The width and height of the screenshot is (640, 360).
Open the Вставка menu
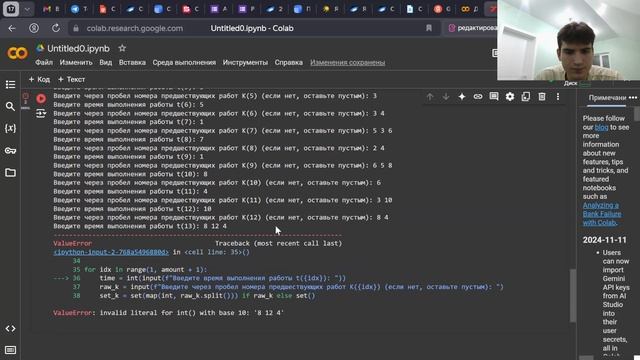pyautogui.click(x=132, y=62)
